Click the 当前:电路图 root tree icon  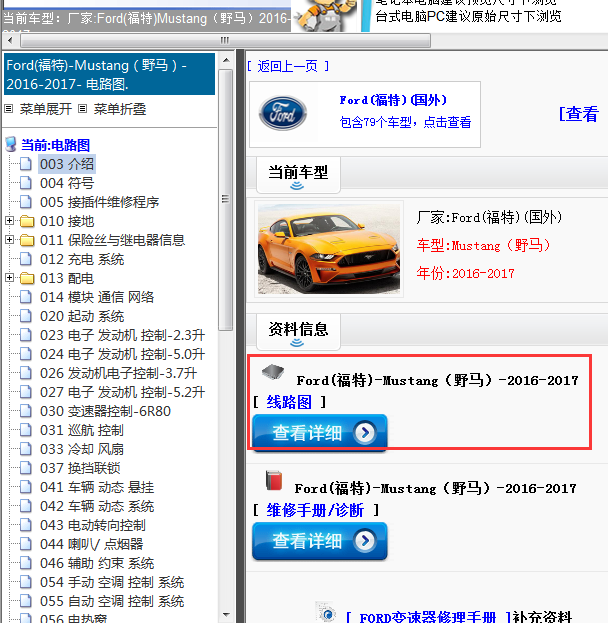point(11,145)
